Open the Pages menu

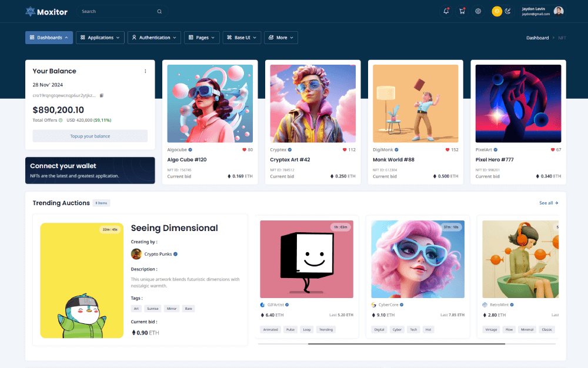tap(202, 38)
